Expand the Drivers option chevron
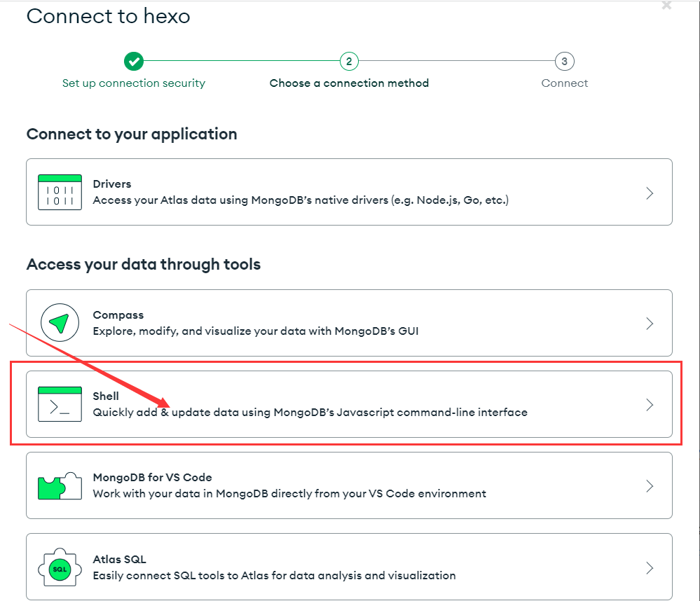This screenshot has width=700, height=601. click(x=650, y=193)
